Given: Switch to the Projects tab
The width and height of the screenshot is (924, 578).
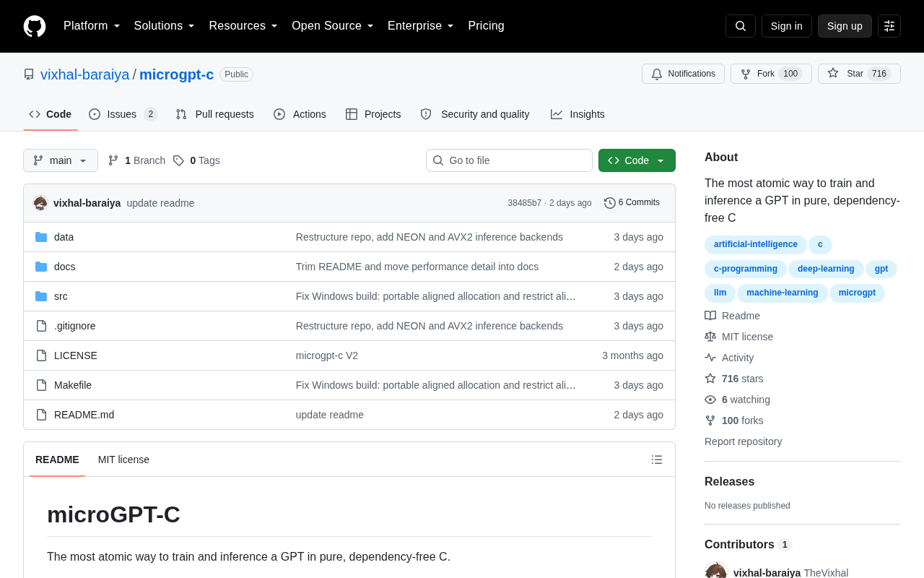Looking at the screenshot, I should click(x=373, y=114).
